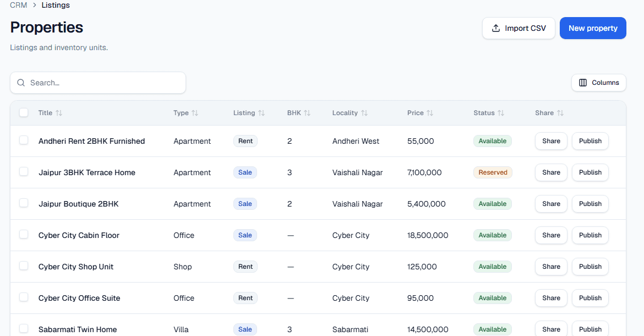Viewport: 644px width, 336px height.
Task: Create a New property
Action: [x=593, y=28]
